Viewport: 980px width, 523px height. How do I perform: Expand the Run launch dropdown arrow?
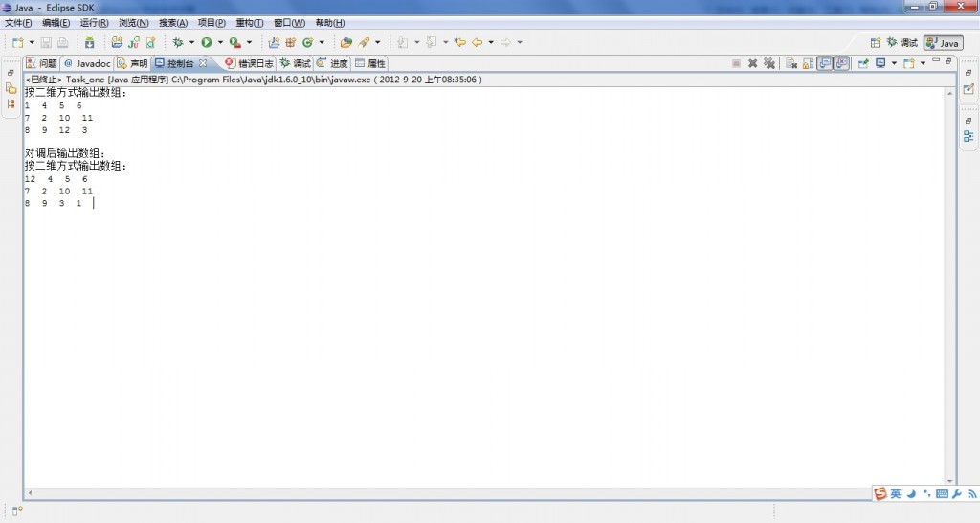tap(220, 42)
